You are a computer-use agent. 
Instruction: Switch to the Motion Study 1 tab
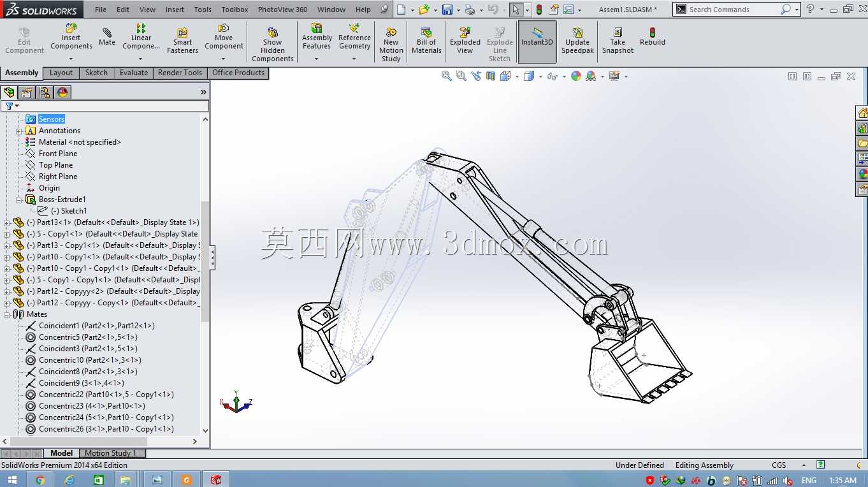coord(110,453)
